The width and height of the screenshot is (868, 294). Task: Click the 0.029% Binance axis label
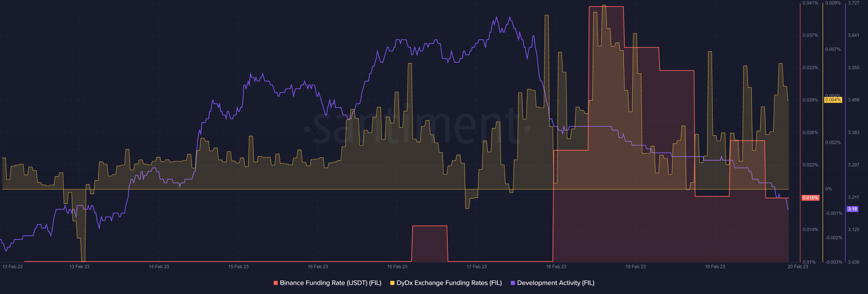click(x=810, y=100)
